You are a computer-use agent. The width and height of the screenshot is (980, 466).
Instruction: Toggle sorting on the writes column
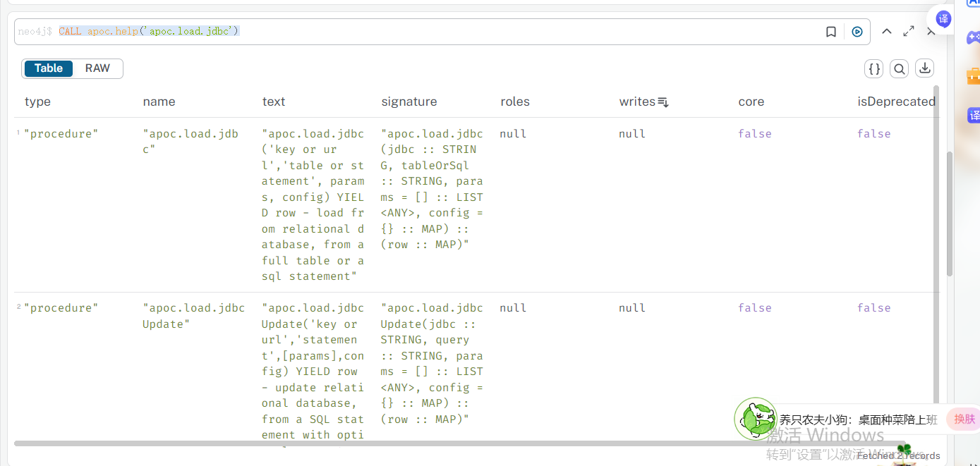point(662,102)
